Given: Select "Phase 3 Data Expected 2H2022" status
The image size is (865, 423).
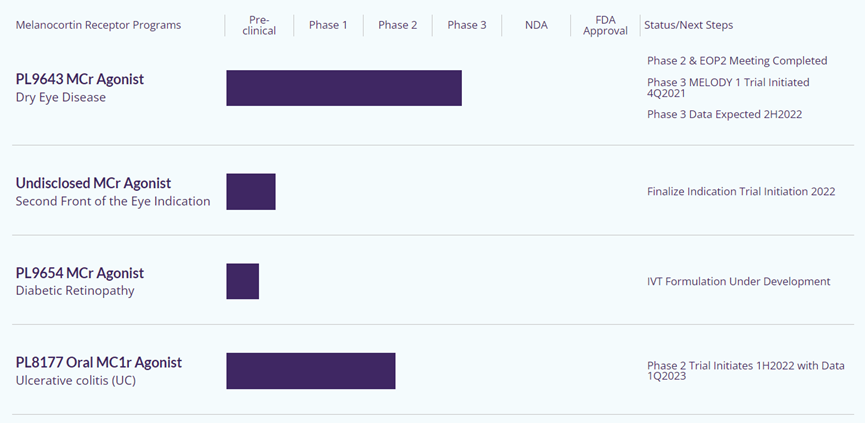Looking at the screenshot, I should click(724, 114).
